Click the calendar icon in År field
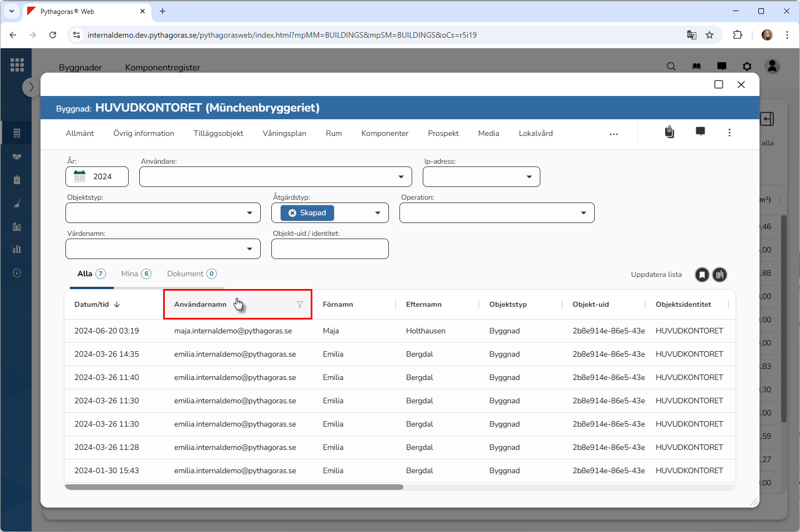Image resolution: width=800 pixels, height=532 pixels. (80, 176)
